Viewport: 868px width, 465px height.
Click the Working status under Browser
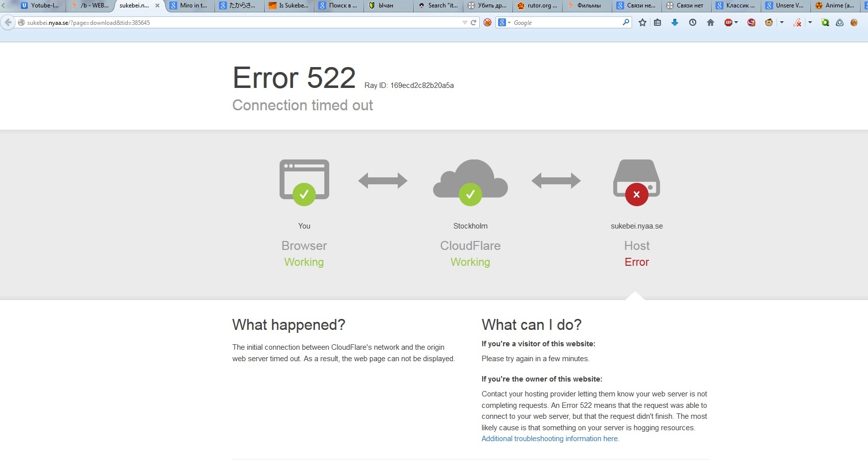[304, 262]
